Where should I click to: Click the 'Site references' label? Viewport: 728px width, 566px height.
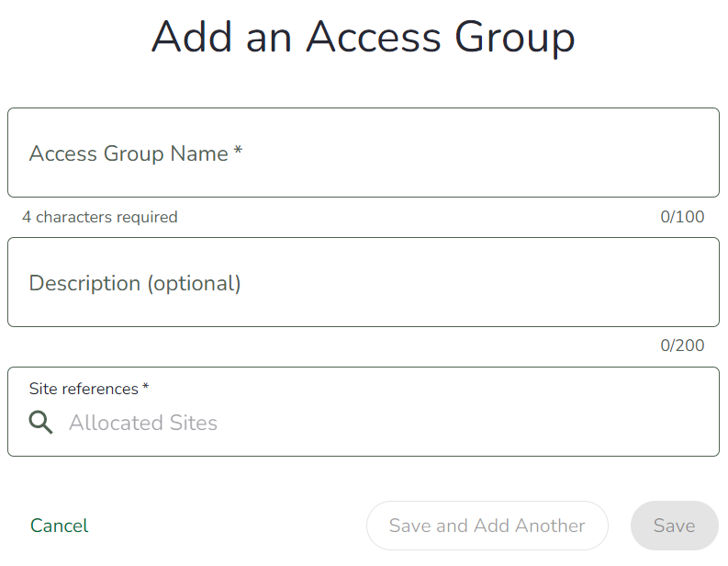(84, 389)
